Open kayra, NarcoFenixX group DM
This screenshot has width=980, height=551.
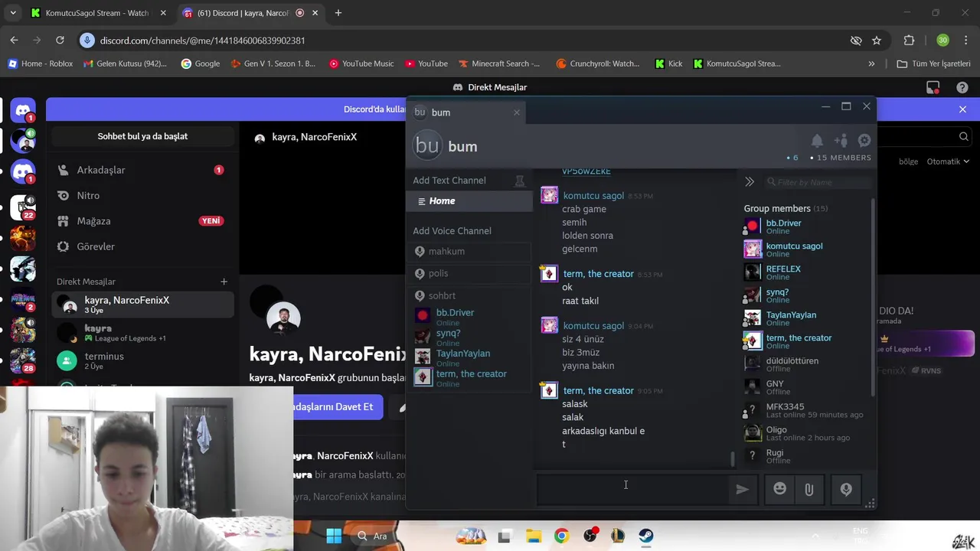click(142, 305)
